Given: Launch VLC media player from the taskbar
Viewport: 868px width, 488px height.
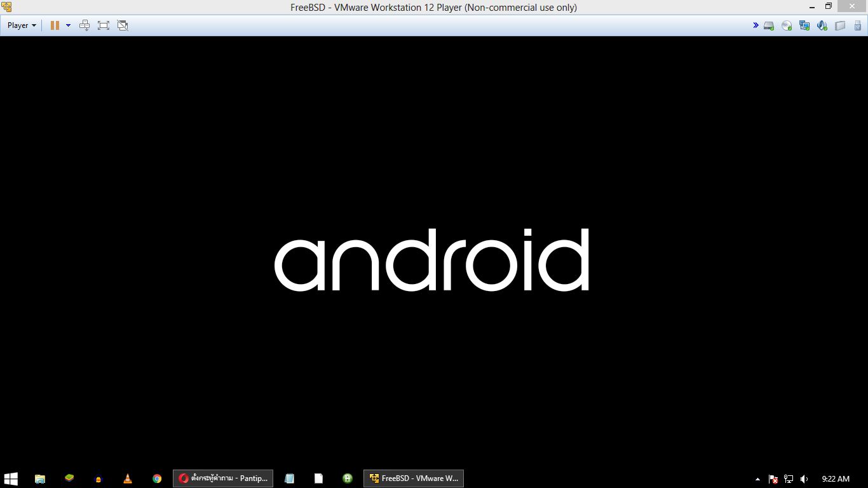Looking at the screenshot, I should pos(128,478).
